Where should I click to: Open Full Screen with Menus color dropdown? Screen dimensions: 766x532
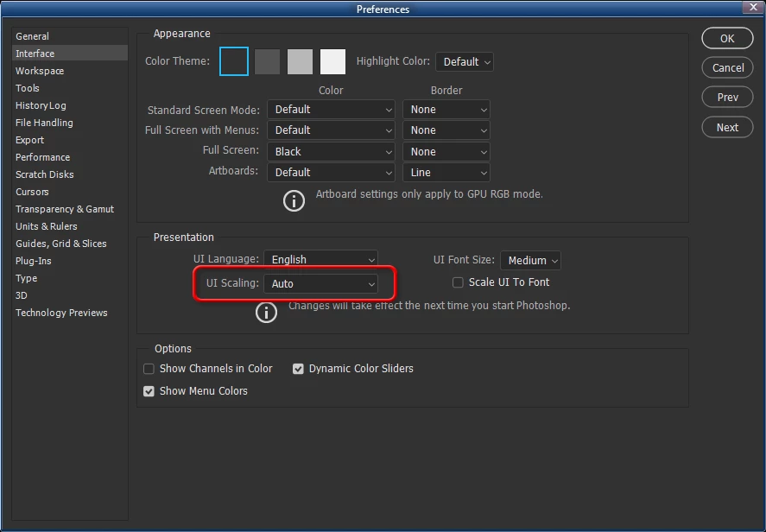331,130
